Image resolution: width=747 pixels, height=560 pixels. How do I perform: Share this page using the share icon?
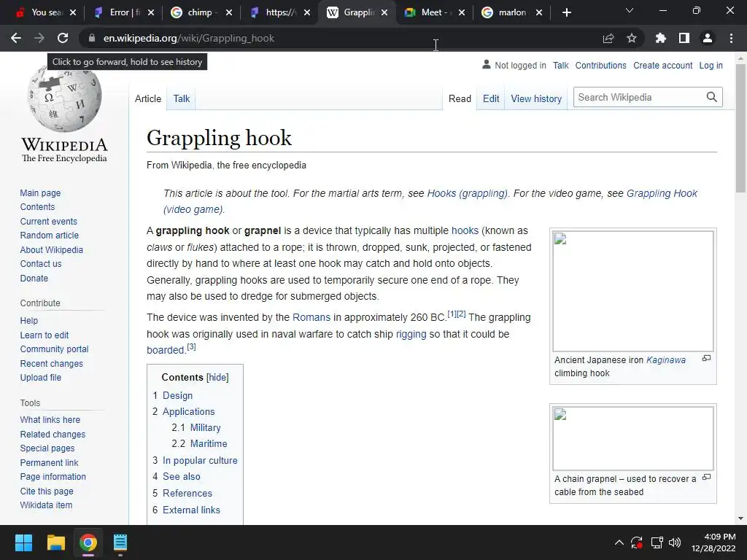click(608, 38)
